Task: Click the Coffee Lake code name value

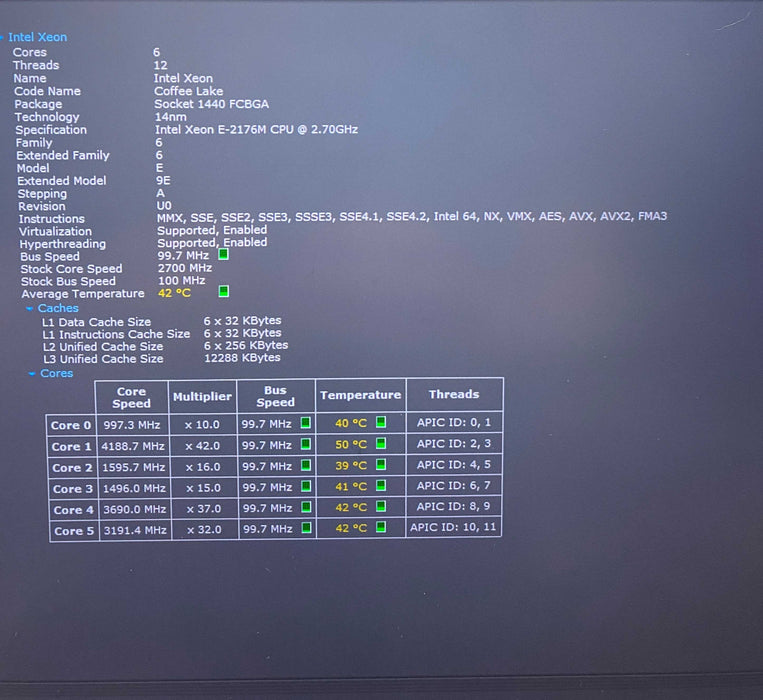Action: (188, 91)
